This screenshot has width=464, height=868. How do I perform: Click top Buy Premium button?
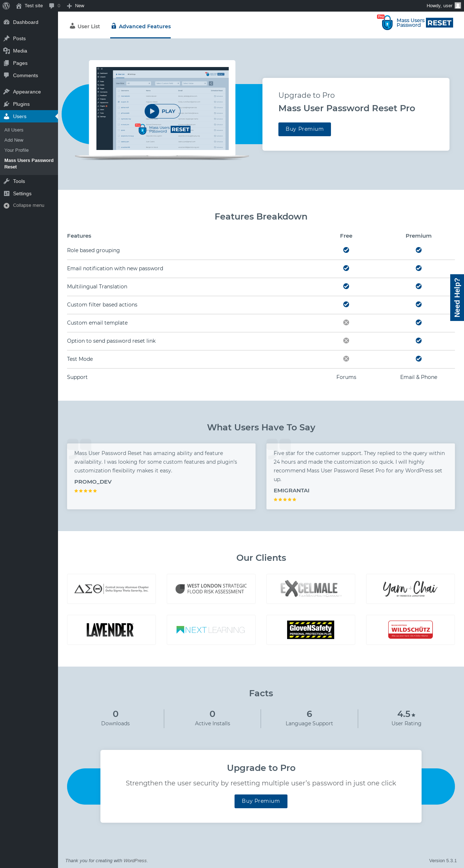(x=304, y=129)
